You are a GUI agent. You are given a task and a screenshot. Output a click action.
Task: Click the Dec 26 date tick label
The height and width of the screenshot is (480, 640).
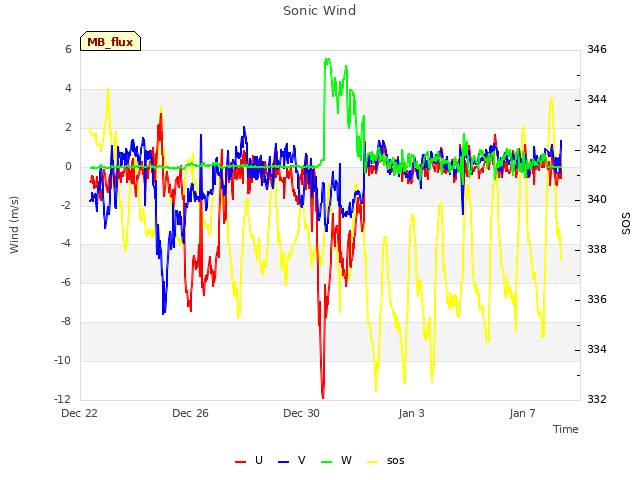(190, 413)
